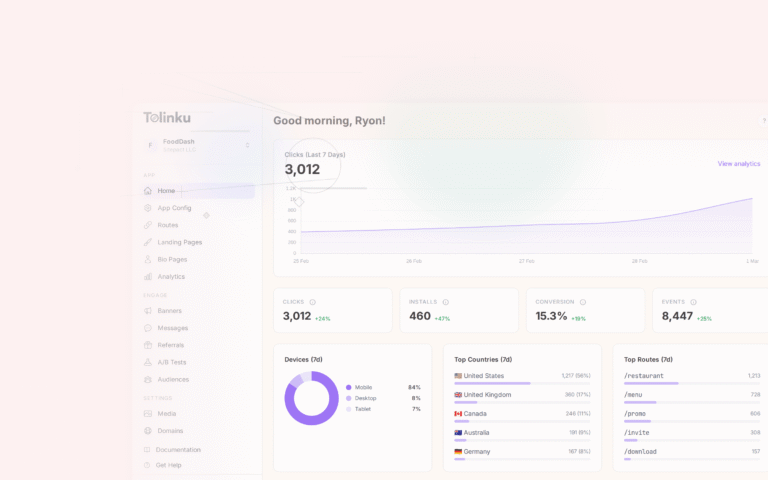Screen dimensions: 768x480
Task: Open Analytics menu item
Action: (x=198, y=276)
